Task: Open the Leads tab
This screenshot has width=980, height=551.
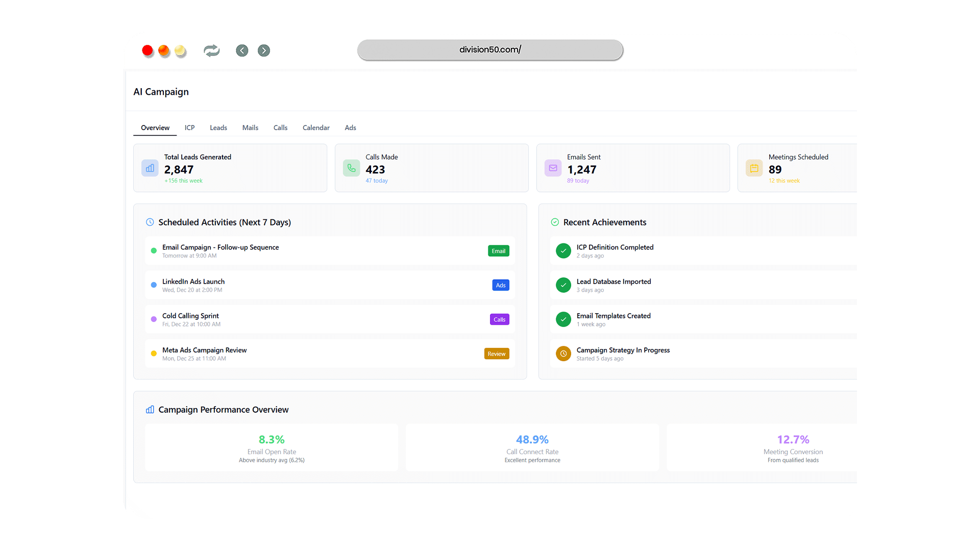Action: (x=218, y=128)
